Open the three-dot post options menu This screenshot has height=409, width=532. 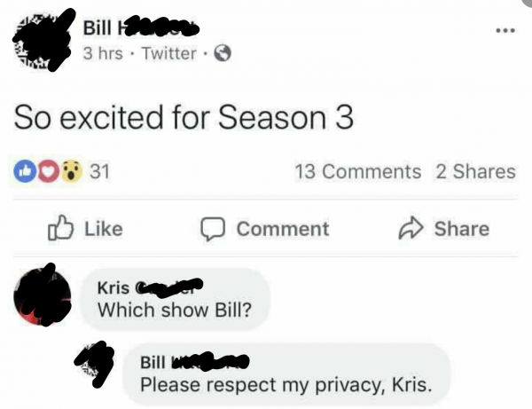coord(505,31)
